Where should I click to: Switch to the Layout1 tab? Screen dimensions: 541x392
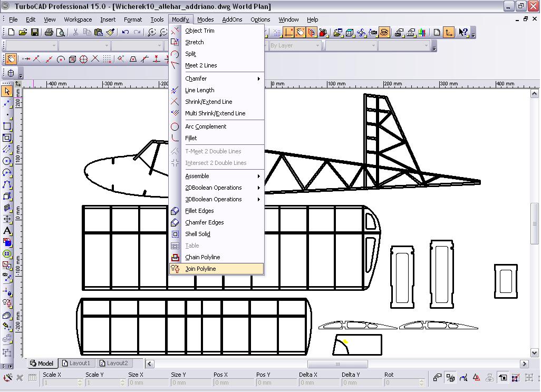tap(75, 363)
